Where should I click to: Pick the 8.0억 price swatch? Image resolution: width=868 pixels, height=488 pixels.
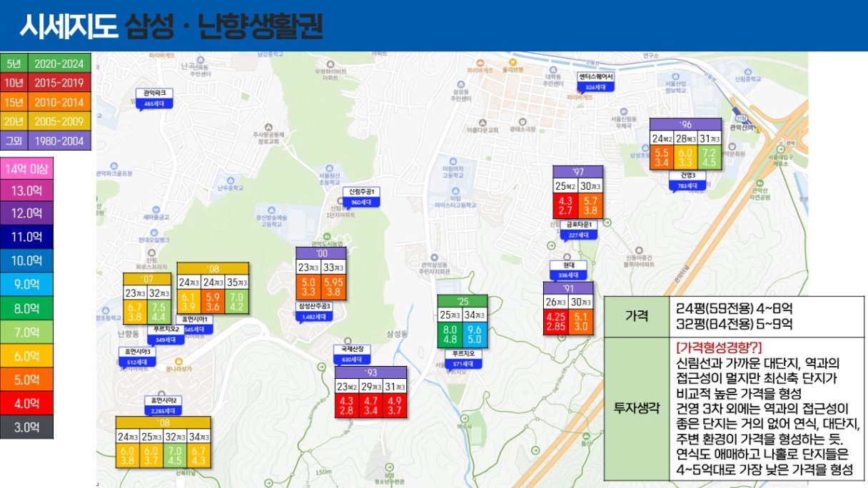point(27,309)
